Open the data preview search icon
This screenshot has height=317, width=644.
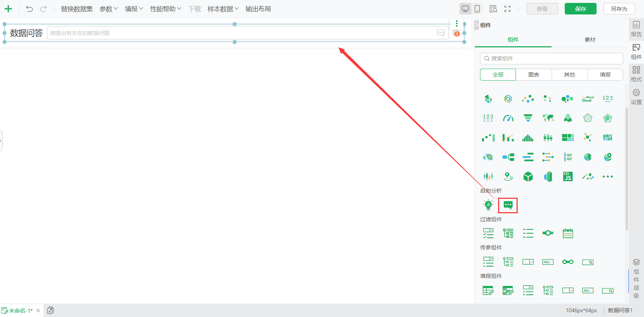point(493,9)
